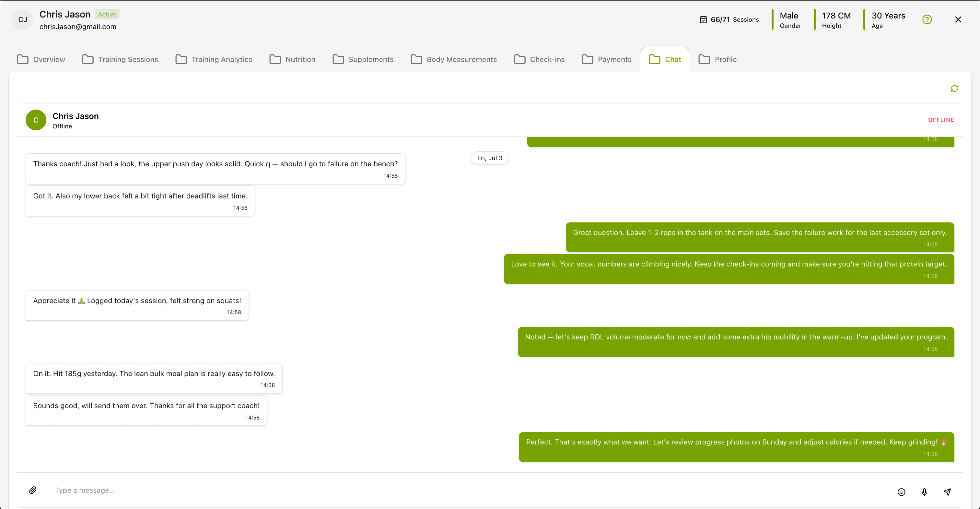Click the Profile folder icon
This screenshot has width=980, height=509.
(704, 59)
